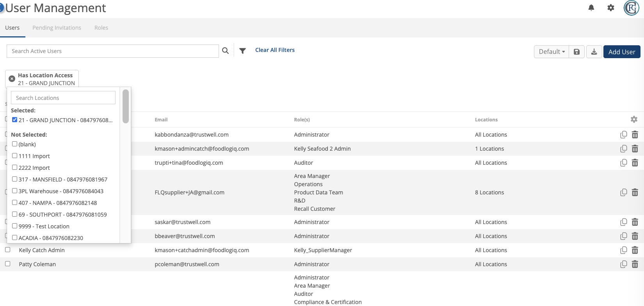
Task: Remove the Has Location Access filter
Action: click(x=12, y=79)
